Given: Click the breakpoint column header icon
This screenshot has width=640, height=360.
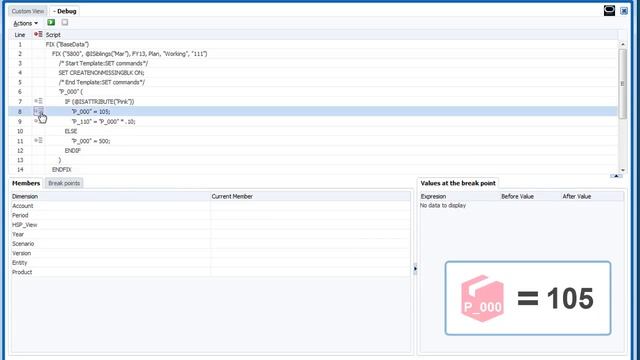Looking at the screenshot, I should point(38,34).
